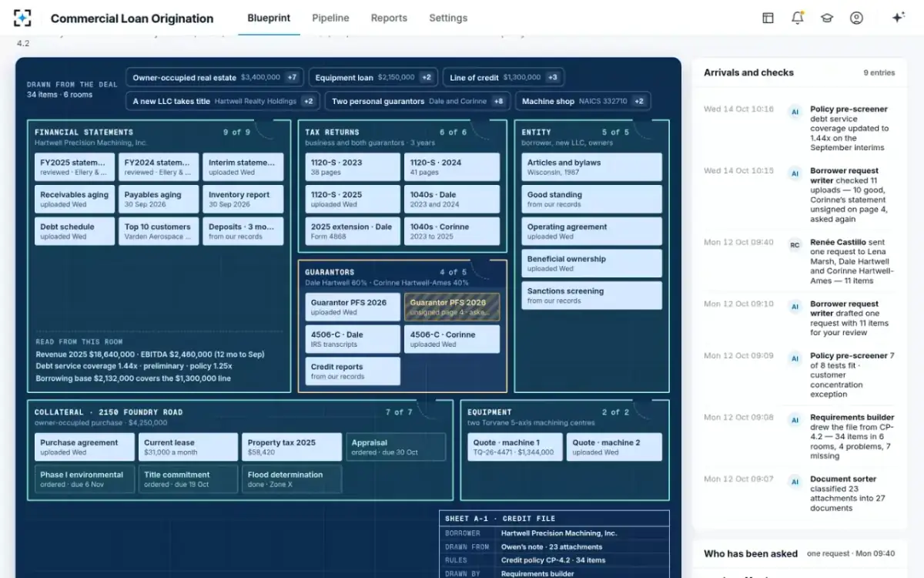The image size is (924, 578).
Task: Open the 4506-C Corinne card
Action: click(x=452, y=339)
